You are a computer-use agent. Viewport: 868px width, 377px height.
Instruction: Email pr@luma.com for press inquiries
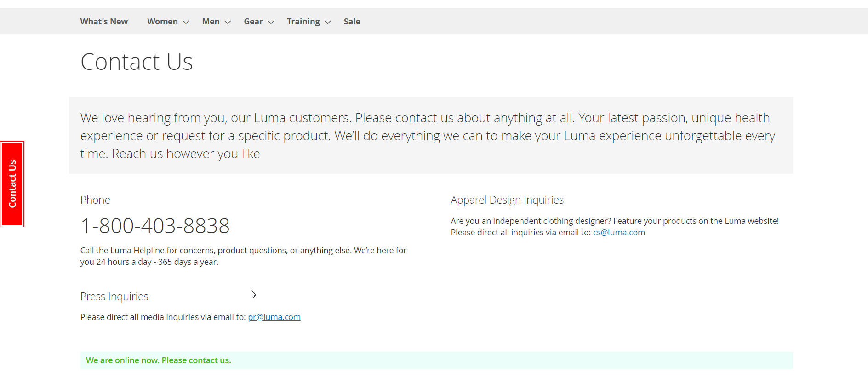274,317
